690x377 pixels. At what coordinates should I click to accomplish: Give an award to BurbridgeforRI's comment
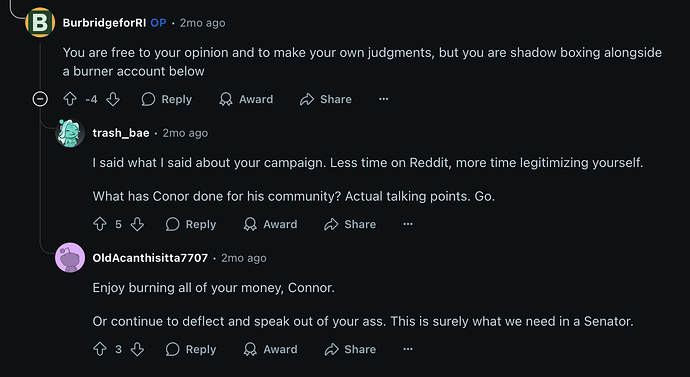coord(246,99)
